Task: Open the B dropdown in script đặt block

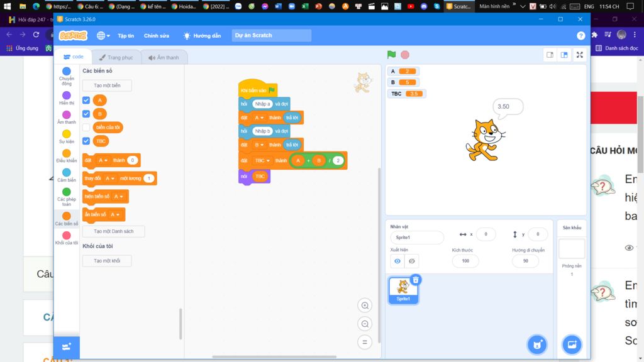Action: pos(258,145)
